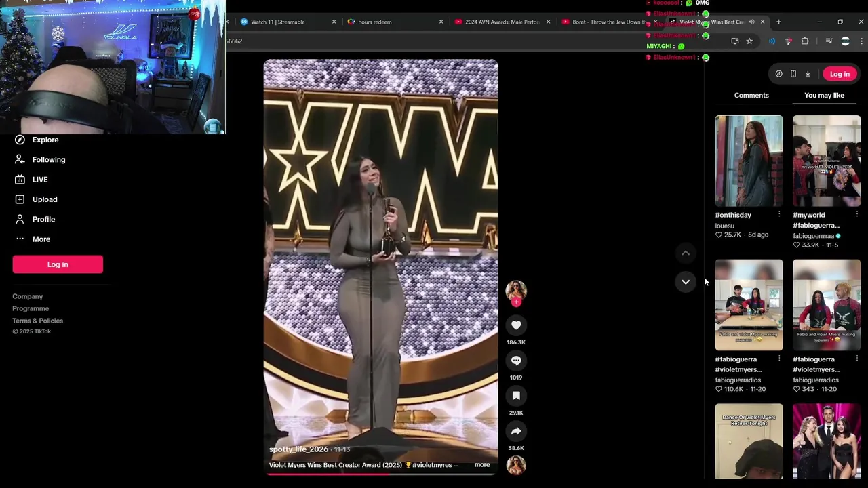Open the browser extensions puzzle icon
The width and height of the screenshot is (868, 488).
pyautogui.click(x=805, y=41)
